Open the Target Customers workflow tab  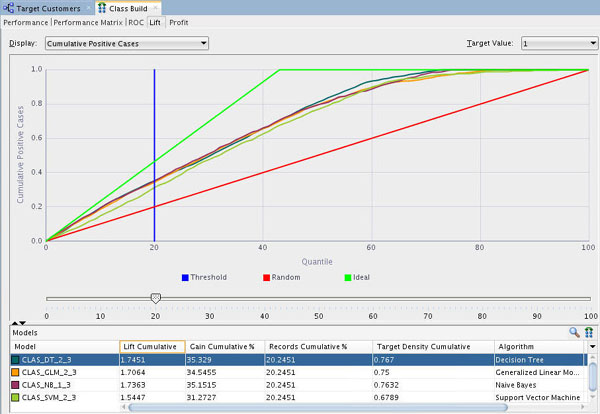42,8
